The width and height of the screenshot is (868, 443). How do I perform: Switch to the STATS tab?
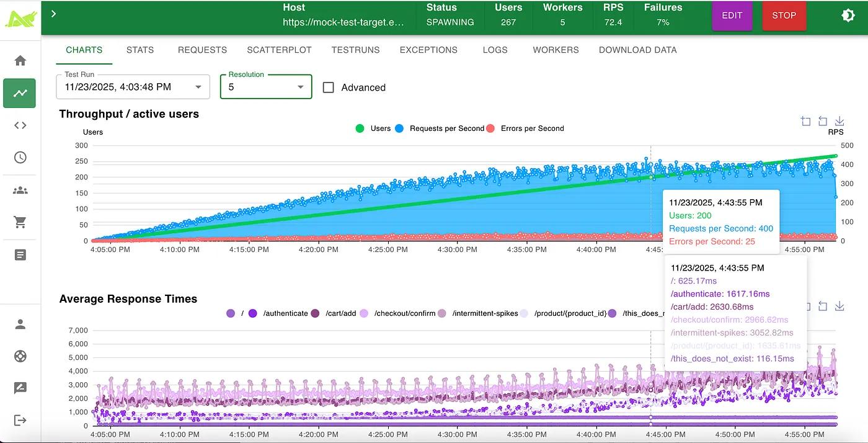coord(139,50)
